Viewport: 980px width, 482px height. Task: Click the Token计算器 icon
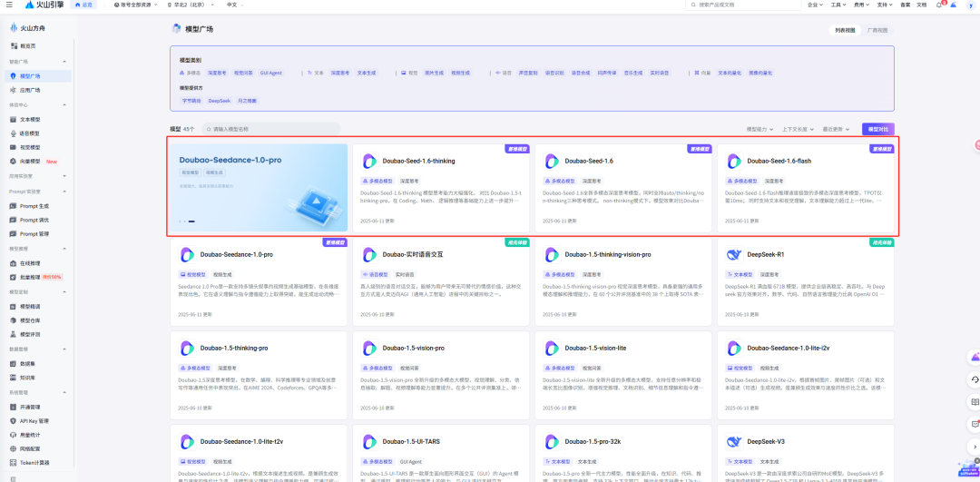pyautogui.click(x=14, y=463)
